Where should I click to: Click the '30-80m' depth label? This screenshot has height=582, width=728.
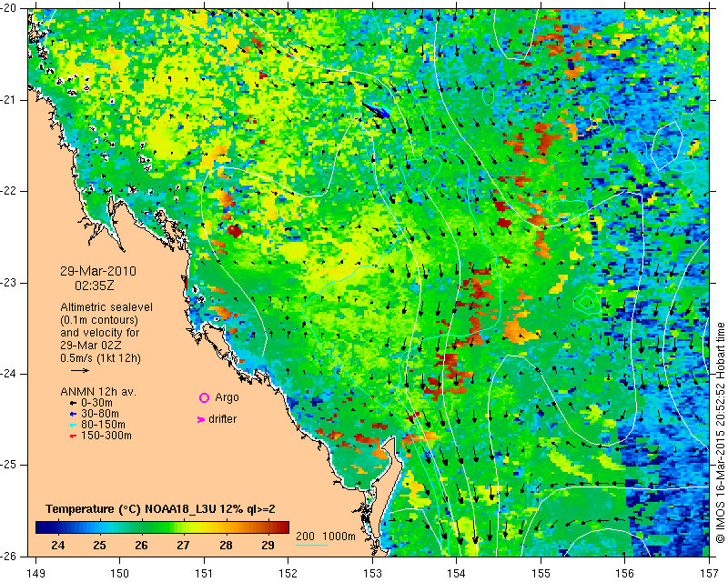click(x=100, y=414)
